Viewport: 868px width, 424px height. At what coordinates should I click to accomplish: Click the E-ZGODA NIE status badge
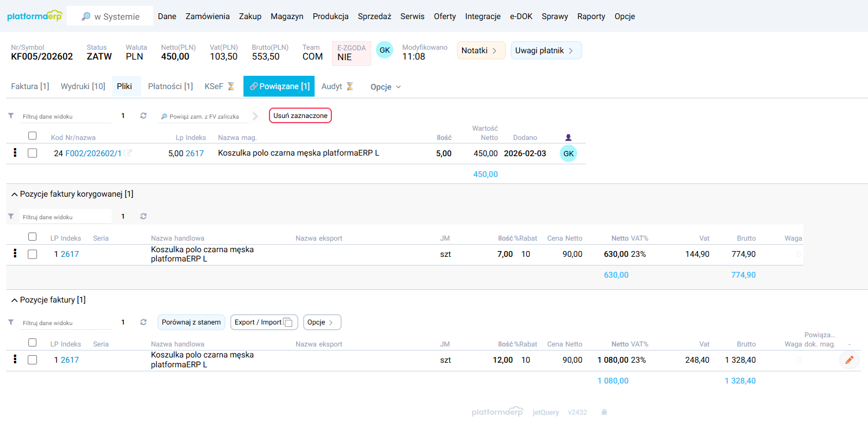coord(352,53)
